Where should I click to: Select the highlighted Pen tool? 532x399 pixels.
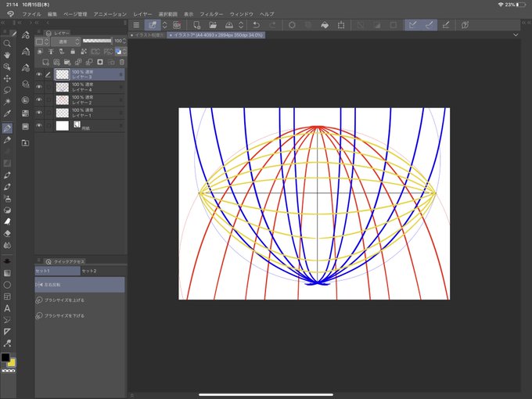7,128
